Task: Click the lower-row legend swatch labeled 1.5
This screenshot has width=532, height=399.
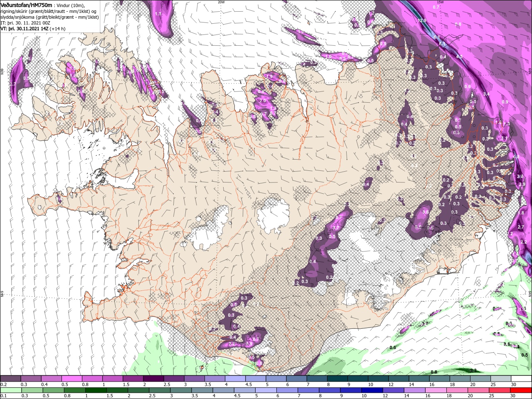Action: (117, 390)
